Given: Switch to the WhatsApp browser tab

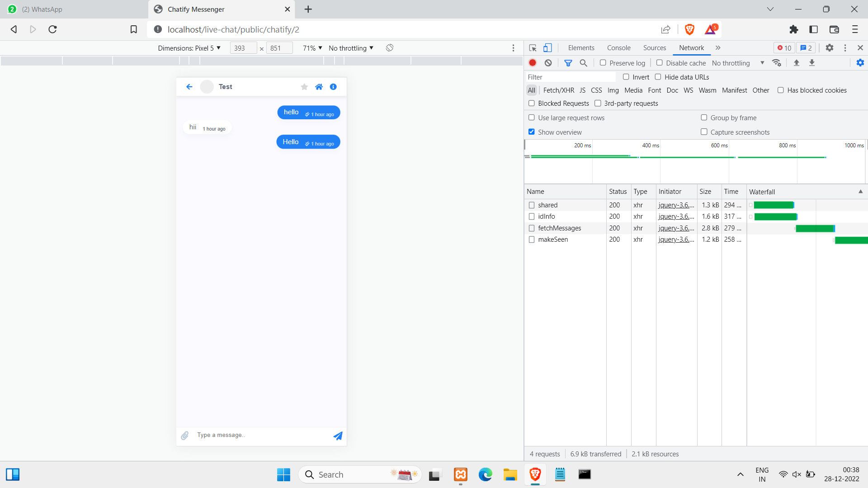Looking at the screenshot, I should click(x=74, y=9).
